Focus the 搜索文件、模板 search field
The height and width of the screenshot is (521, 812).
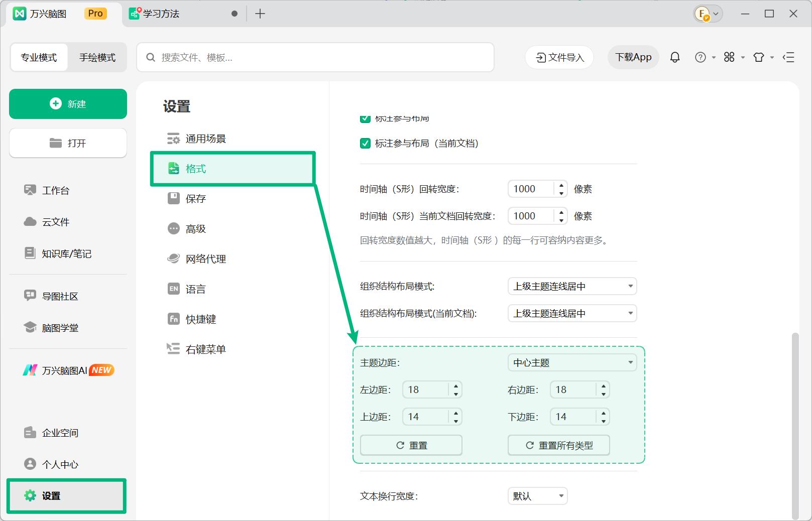[315, 57]
